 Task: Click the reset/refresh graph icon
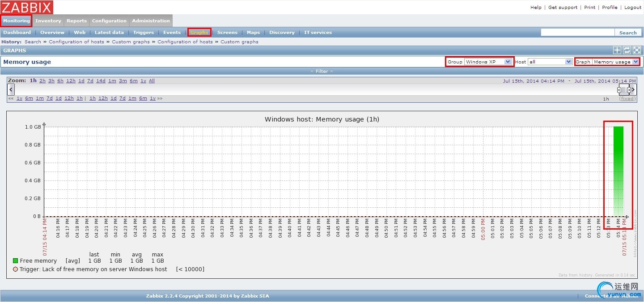(x=627, y=50)
